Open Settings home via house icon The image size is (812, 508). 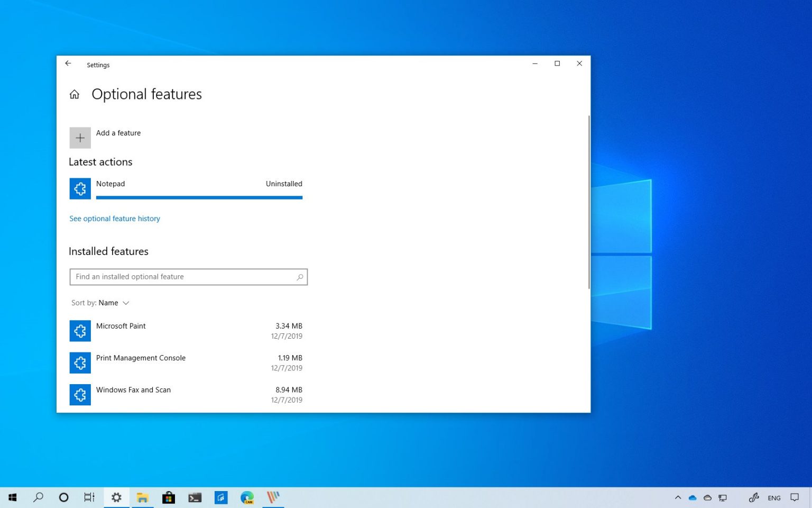[x=75, y=94]
